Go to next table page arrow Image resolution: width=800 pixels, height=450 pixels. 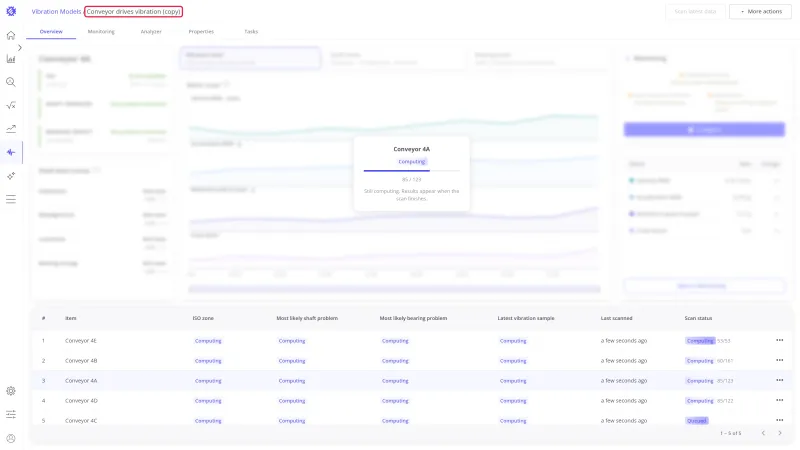click(780, 433)
